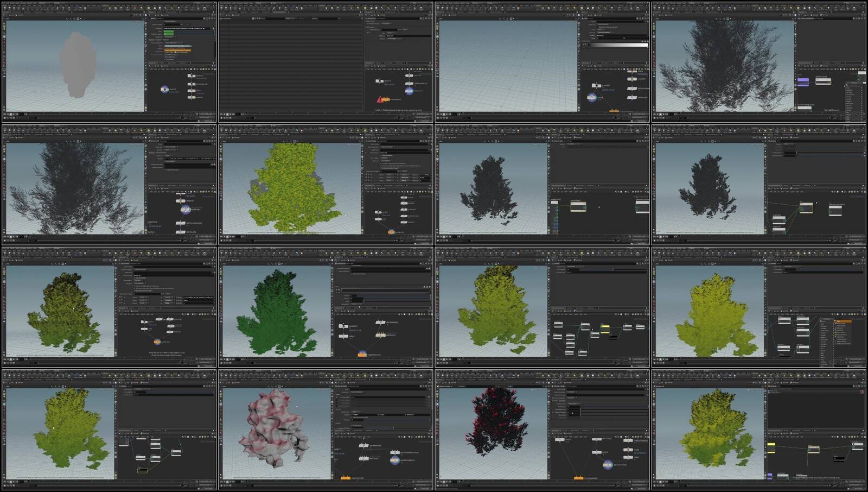Screen dimensions: 868x492
Task: Click the blue-ringed node beside the red-black tree
Action: (x=608, y=464)
